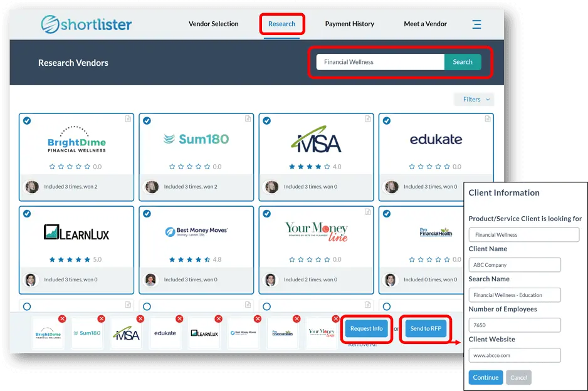The image size is (588, 391).
Task: Open the Payment History tab
Action: [350, 24]
